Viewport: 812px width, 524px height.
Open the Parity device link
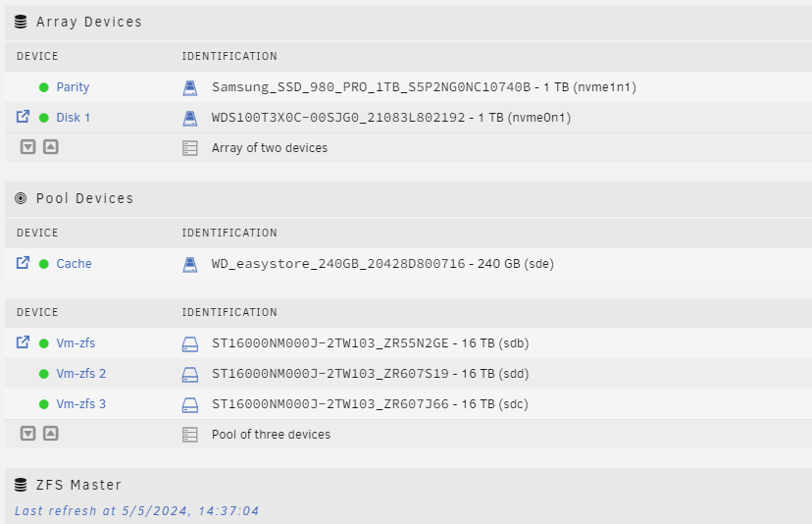click(73, 87)
